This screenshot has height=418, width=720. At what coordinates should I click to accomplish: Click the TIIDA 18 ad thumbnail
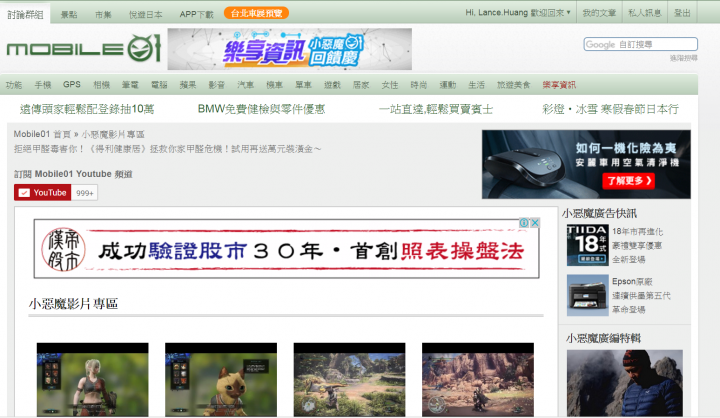(588, 245)
